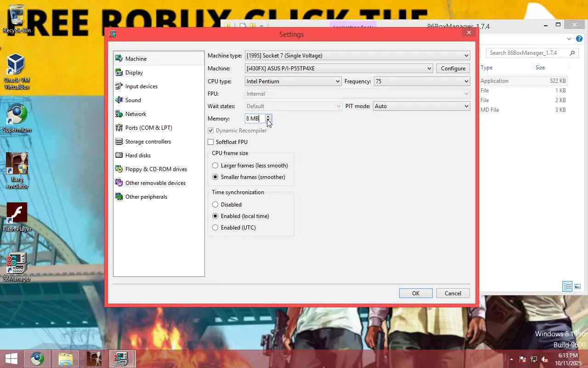Click the Explorer search magnifier icon
This screenshot has height=368, width=588.
(572, 53)
